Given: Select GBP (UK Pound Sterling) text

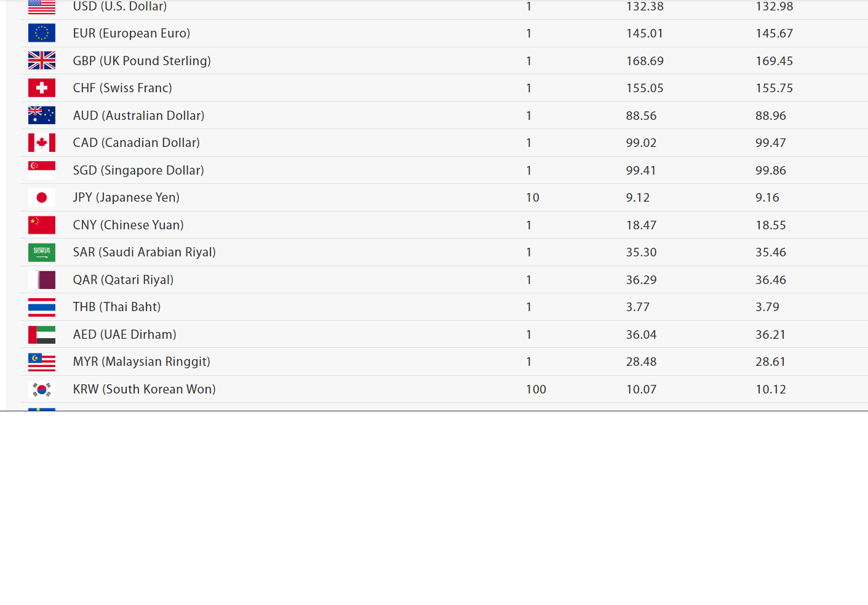Looking at the screenshot, I should [x=142, y=61].
